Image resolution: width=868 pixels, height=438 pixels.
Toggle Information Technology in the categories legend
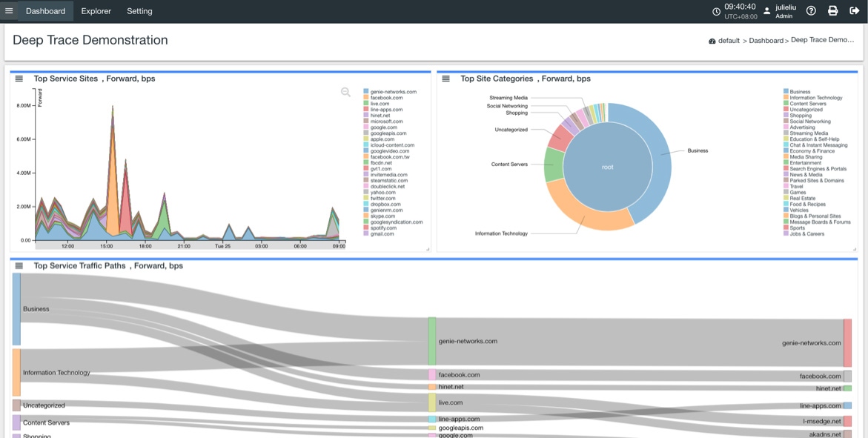[815, 98]
